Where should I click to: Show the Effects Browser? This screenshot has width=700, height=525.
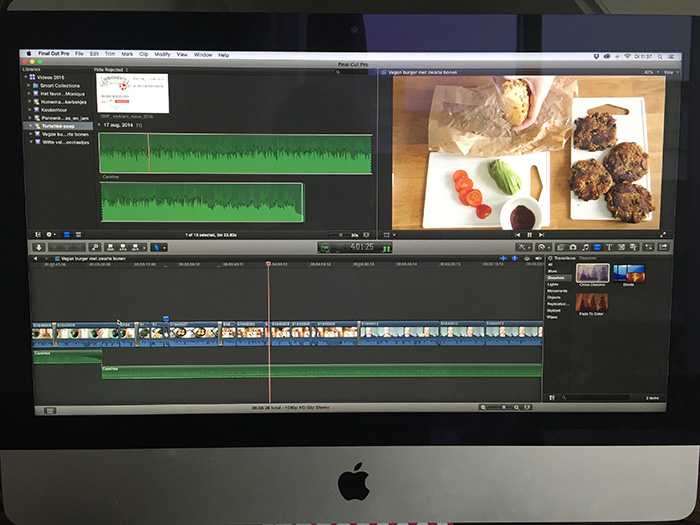point(561,247)
